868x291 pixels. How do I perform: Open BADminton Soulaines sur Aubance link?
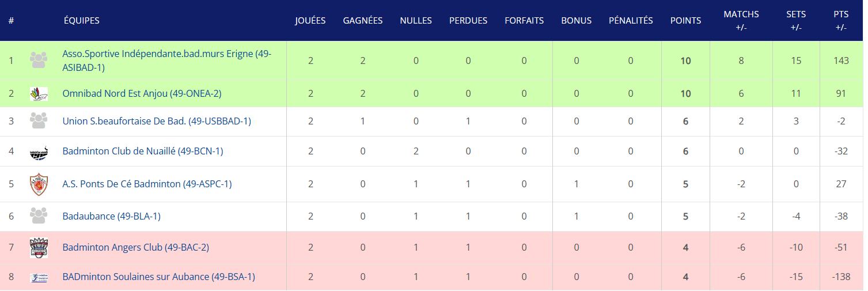pos(158,277)
